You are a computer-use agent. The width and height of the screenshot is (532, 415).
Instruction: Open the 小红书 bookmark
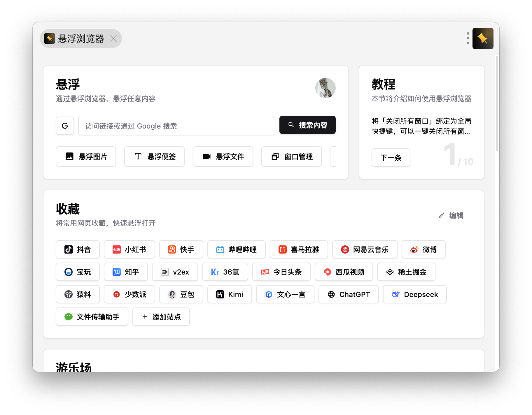(x=129, y=249)
